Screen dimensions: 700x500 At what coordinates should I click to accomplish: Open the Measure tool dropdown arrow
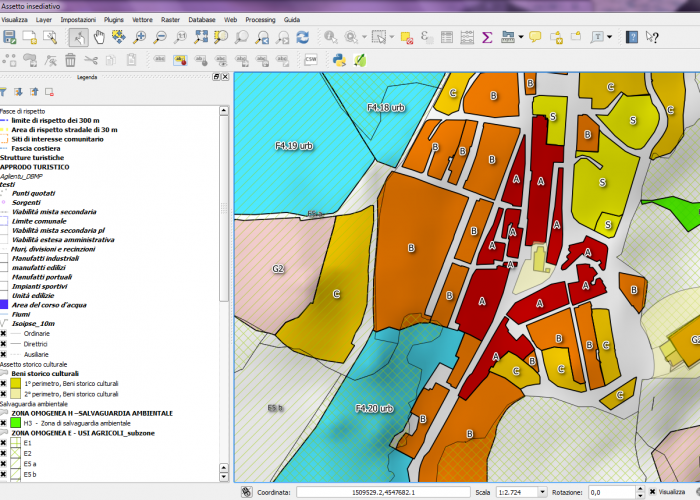[x=521, y=37]
